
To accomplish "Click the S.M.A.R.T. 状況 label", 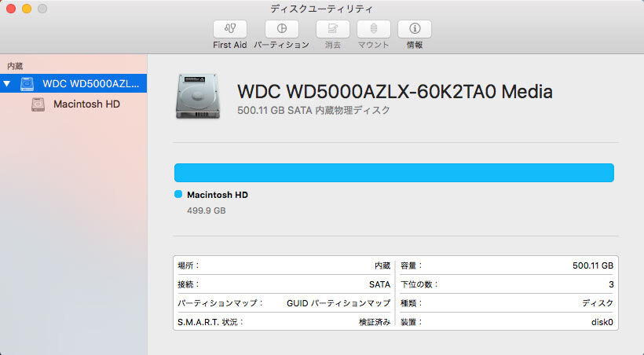I will coord(210,322).
